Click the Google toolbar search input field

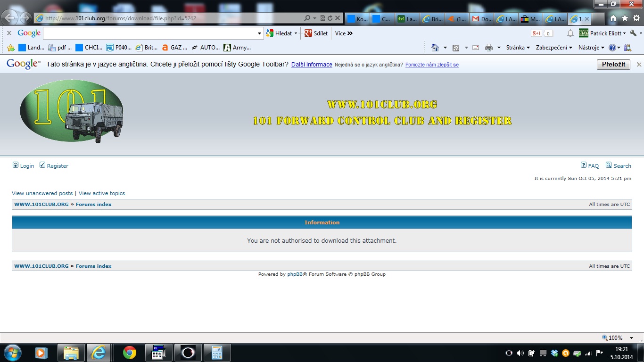[150, 33]
